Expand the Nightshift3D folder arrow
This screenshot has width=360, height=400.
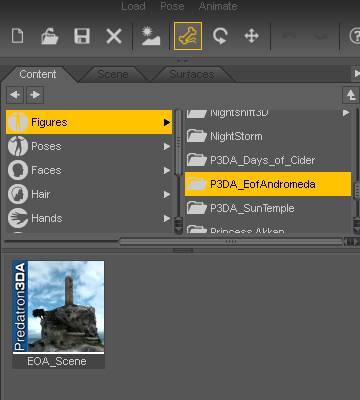[x=346, y=113]
